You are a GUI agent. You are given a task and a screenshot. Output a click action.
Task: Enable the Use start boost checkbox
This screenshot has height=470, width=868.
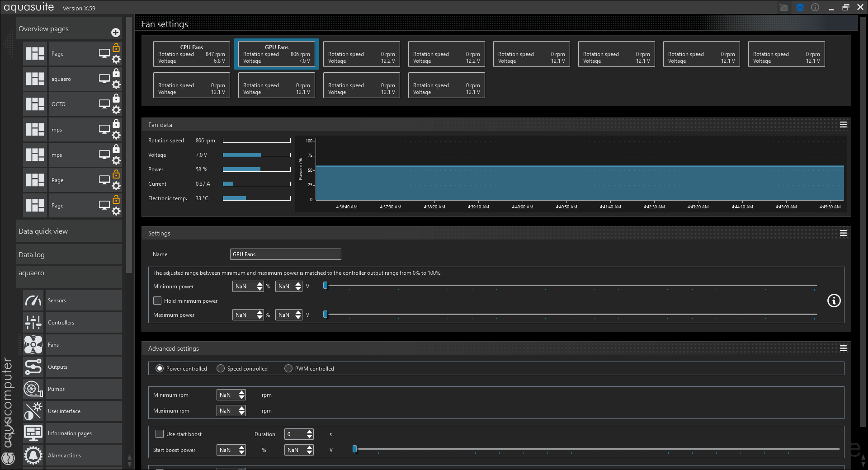(160, 434)
